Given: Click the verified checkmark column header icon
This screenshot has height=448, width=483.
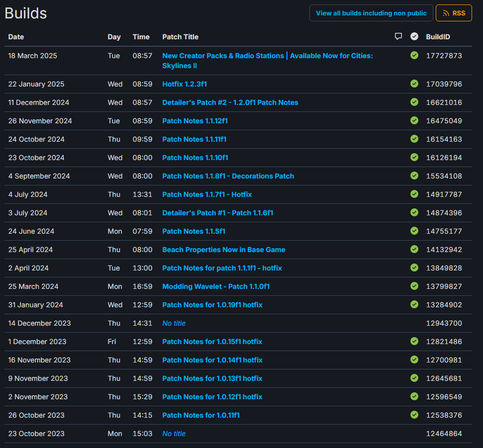Looking at the screenshot, I should pyautogui.click(x=414, y=37).
